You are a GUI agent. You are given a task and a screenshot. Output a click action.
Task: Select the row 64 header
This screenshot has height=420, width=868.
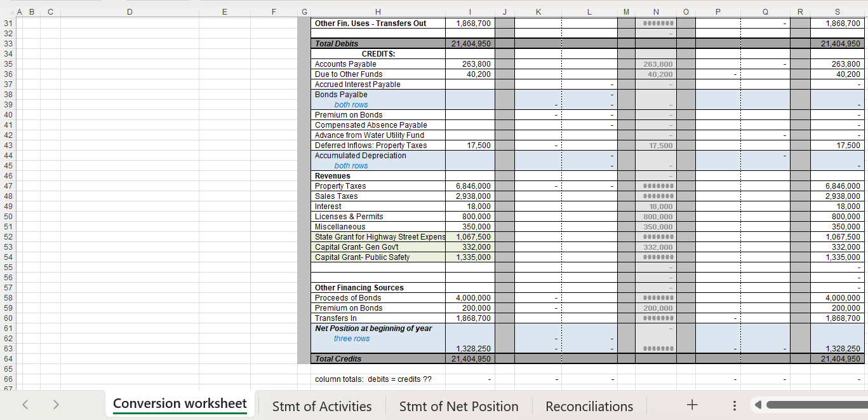8,358
